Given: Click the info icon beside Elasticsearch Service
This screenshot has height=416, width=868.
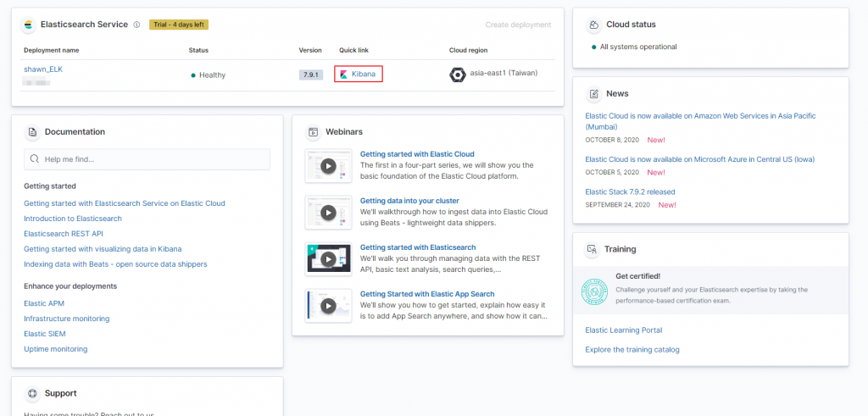Looking at the screenshot, I should point(136,25).
